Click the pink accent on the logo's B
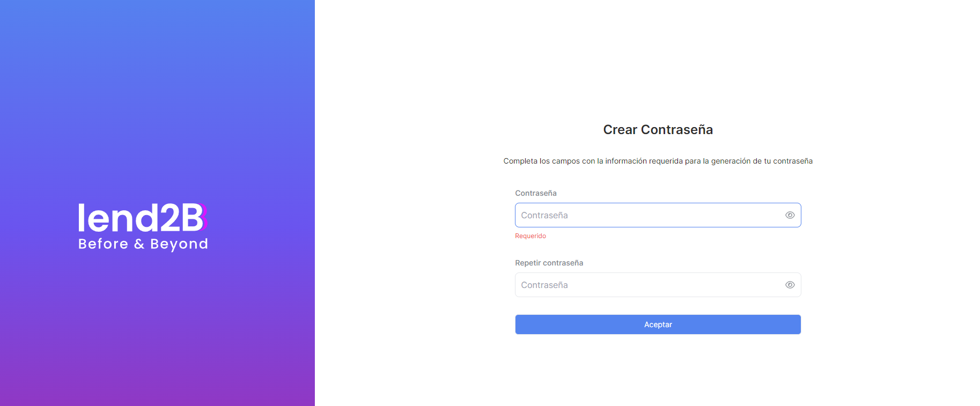The width and height of the screenshot is (980, 406). 205,217
